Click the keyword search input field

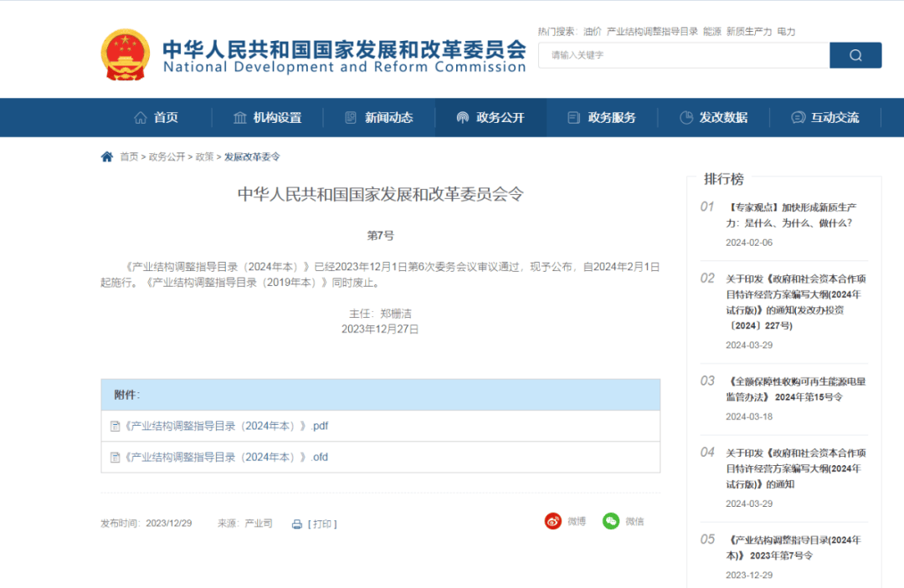tap(683, 55)
